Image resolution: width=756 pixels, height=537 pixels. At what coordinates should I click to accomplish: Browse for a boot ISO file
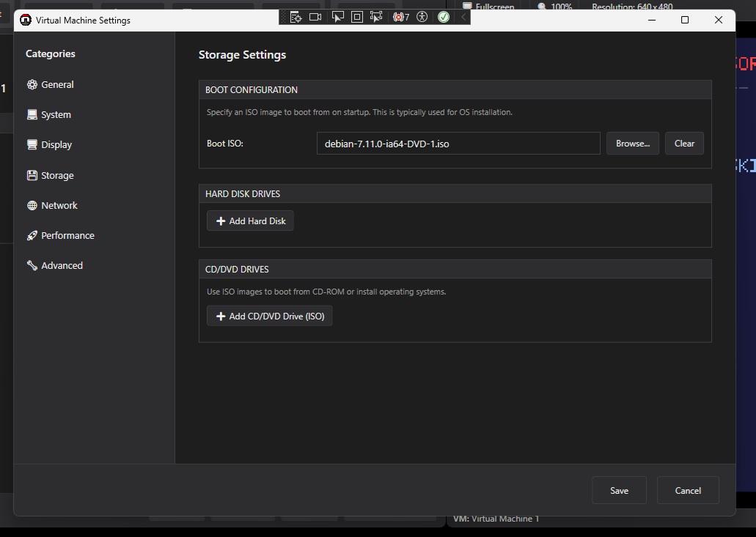[633, 144]
